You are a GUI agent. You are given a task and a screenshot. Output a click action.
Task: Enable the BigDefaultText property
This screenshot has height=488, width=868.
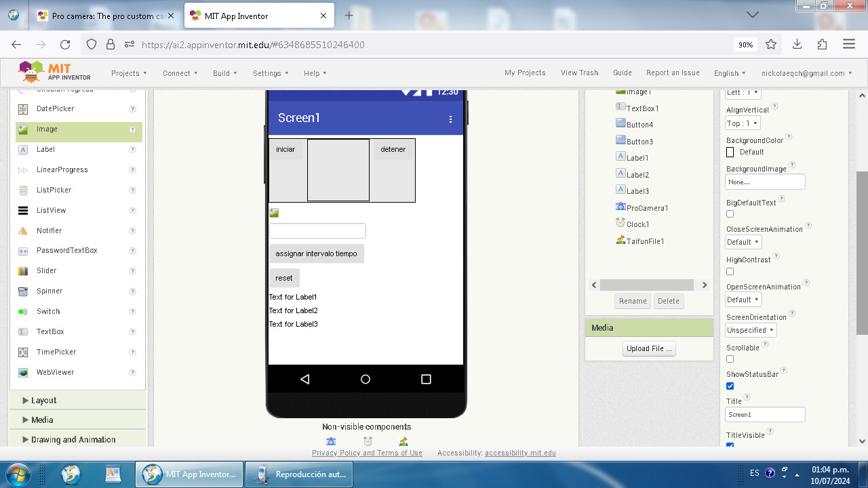tap(730, 213)
